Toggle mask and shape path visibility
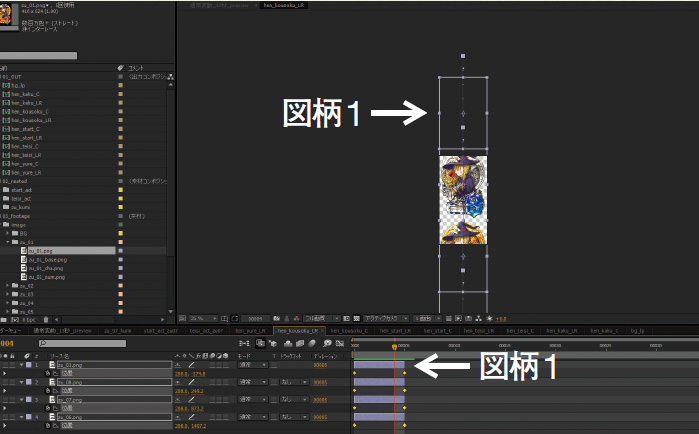699x434 pixels. tap(235, 319)
